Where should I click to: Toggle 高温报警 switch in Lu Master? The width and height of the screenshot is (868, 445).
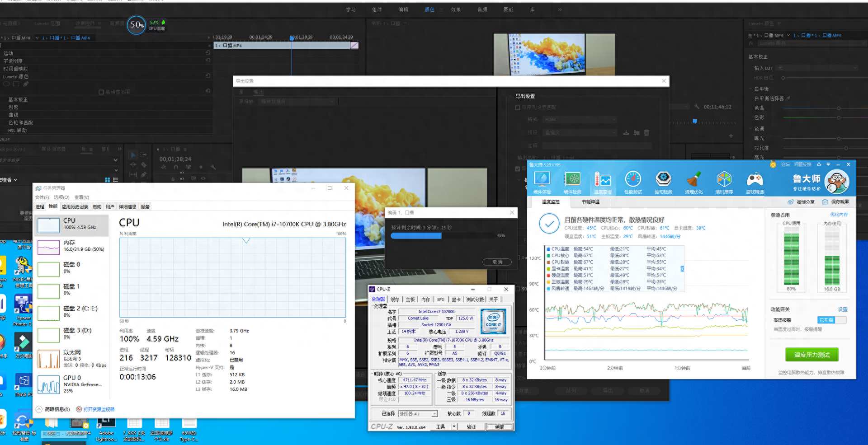[x=832, y=320]
